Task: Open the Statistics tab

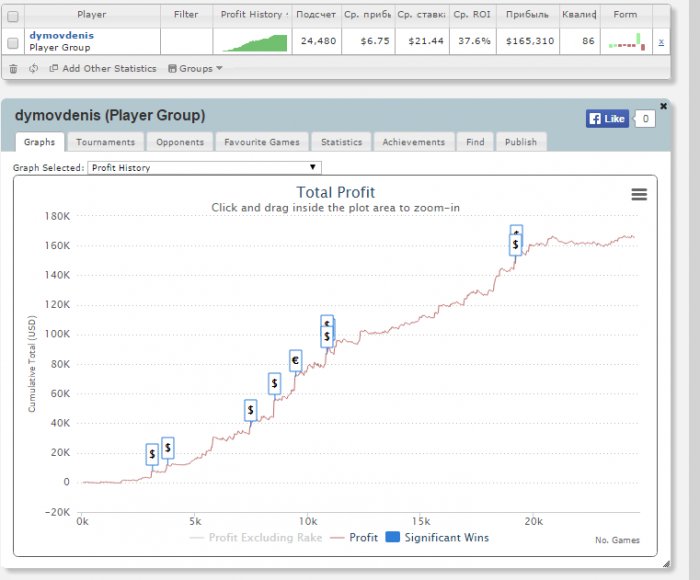Action: 342,142
